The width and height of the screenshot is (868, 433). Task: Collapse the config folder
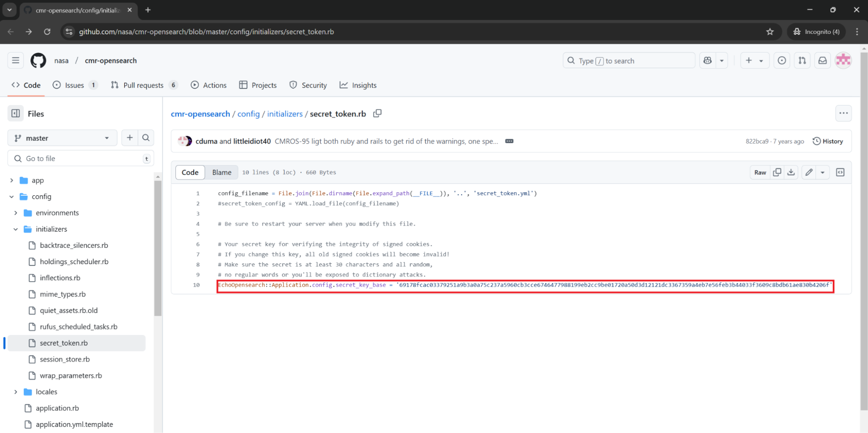pyautogui.click(x=12, y=197)
